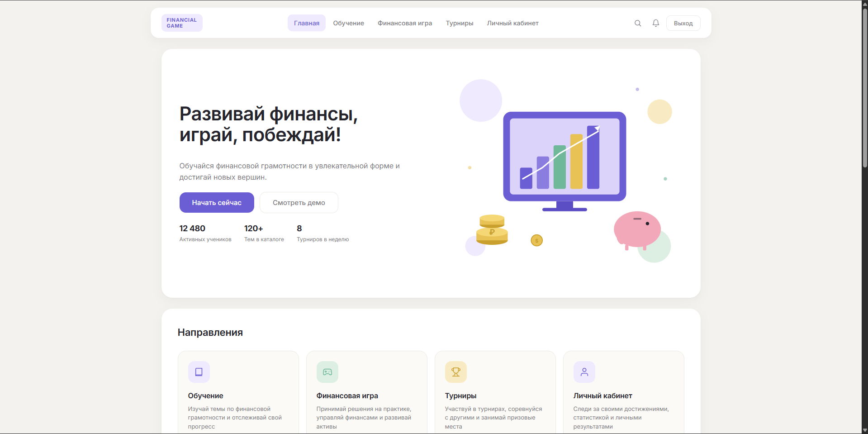Click the trophy icon on Турниры card

[x=456, y=372]
